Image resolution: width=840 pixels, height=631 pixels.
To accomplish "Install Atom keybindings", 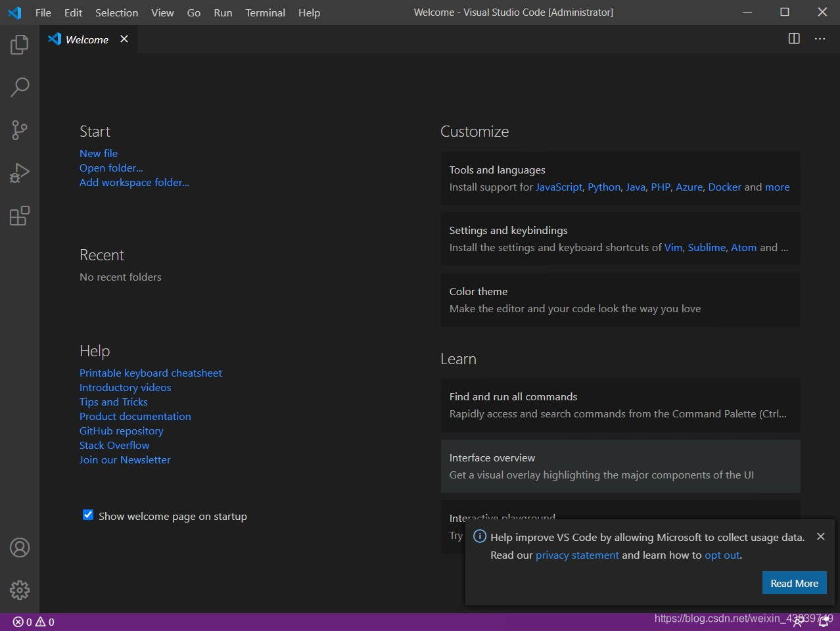I will point(743,247).
